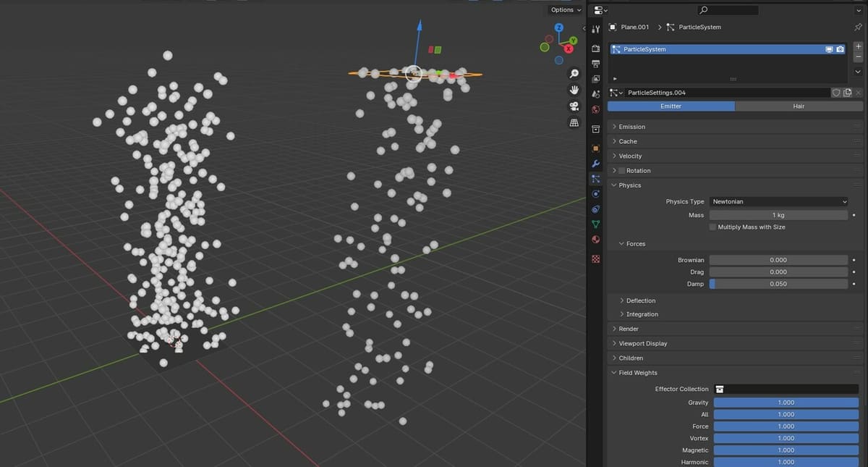Remove the particle system slot with minus
Image resolution: width=868 pixels, height=467 pixels.
tap(858, 56)
